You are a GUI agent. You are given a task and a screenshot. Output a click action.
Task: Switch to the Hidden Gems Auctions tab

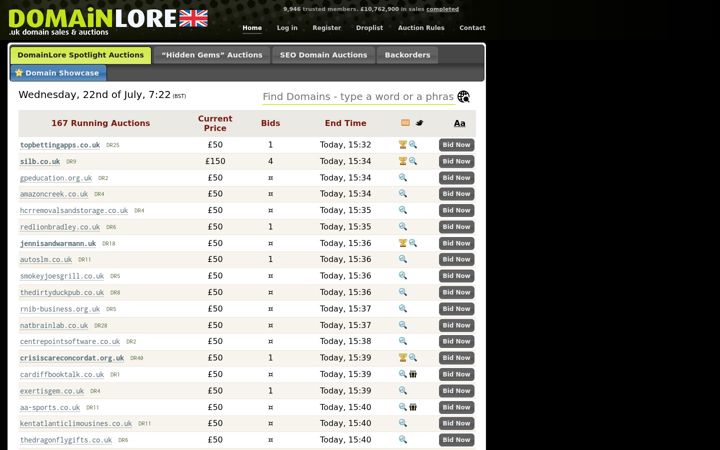212,55
